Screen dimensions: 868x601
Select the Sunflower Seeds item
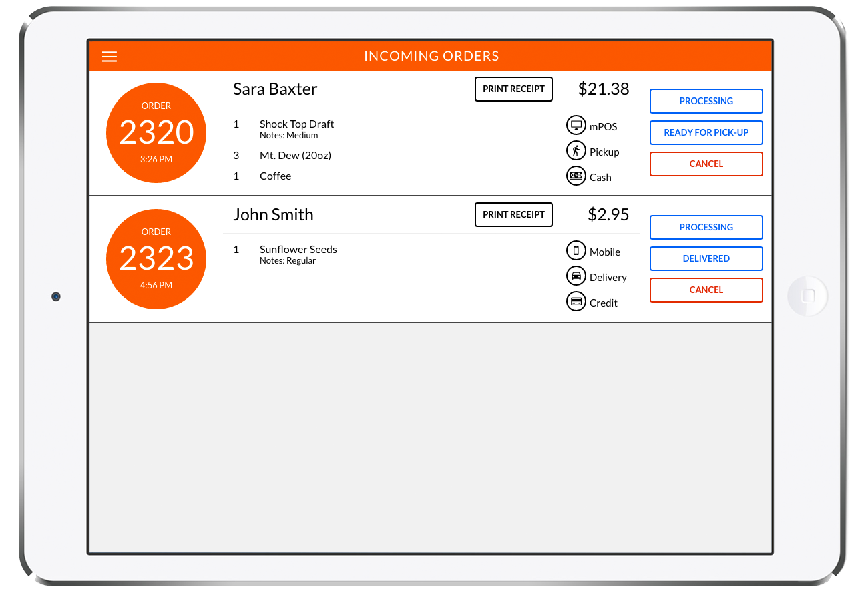coord(298,249)
